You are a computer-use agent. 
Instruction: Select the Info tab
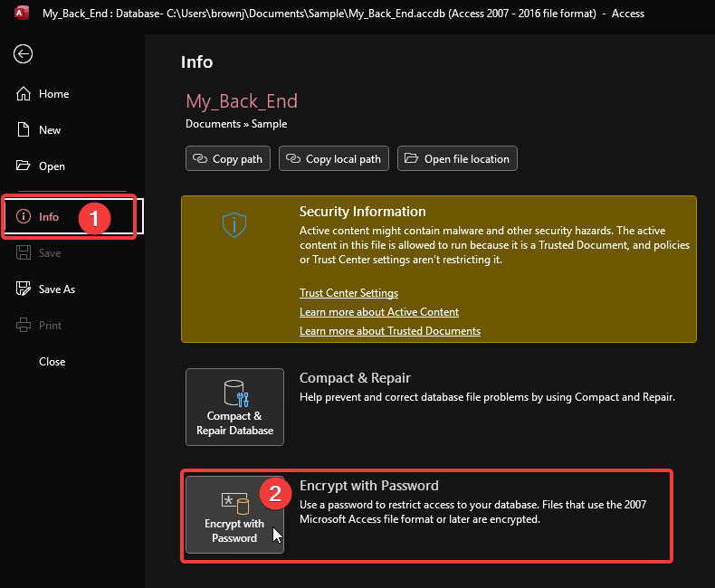tap(49, 217)
